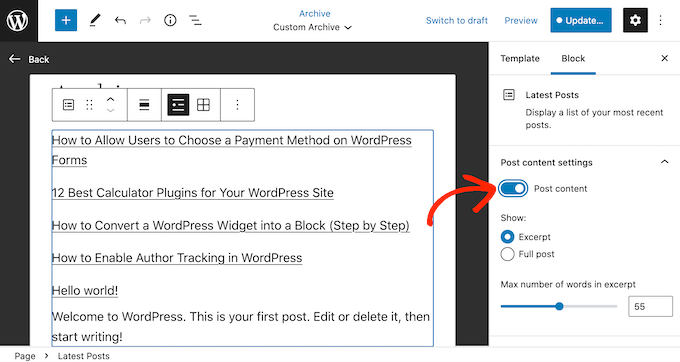Viewport: 680px width, 362px height.
Task: Switch to the Block tab
Action: (x=573, y=59)
